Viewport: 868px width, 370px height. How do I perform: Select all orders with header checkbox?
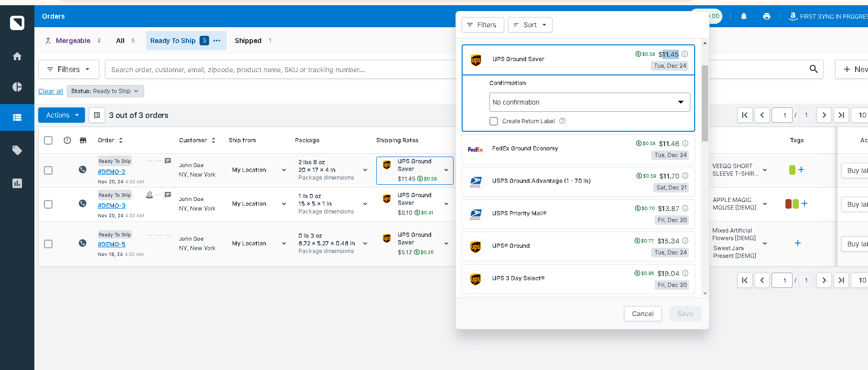pos(48,140)
